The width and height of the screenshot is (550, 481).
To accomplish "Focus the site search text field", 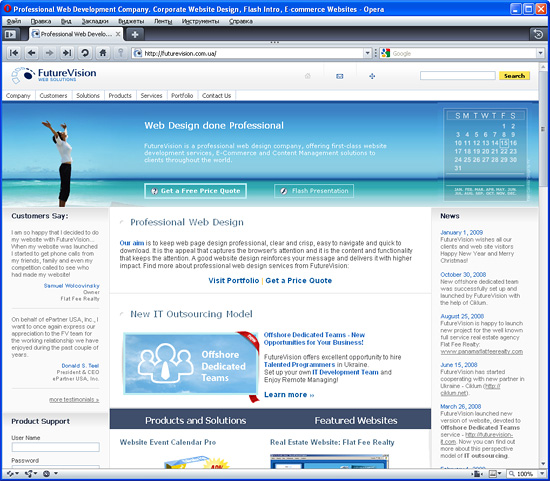I will [458, 76].
